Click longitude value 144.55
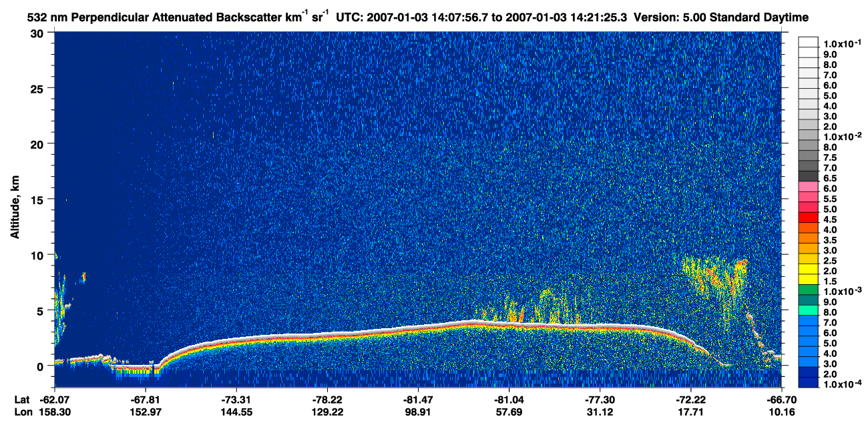 coord(236,412)
